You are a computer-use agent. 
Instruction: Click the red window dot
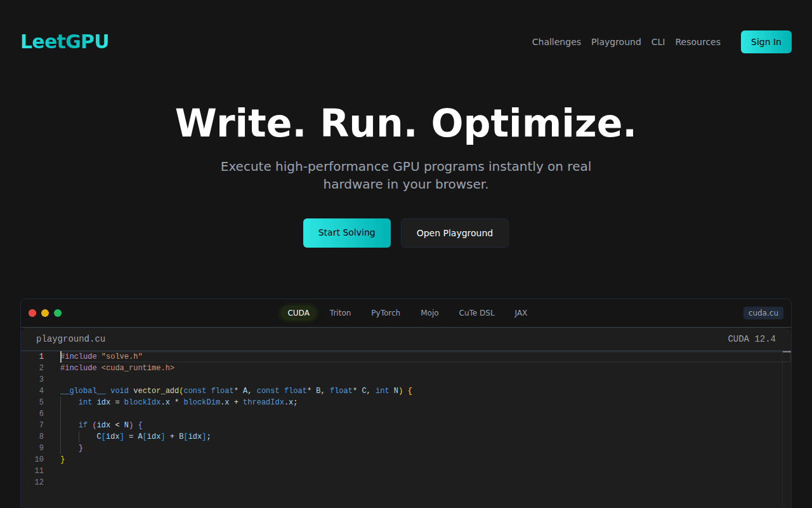tap(32, 313)
